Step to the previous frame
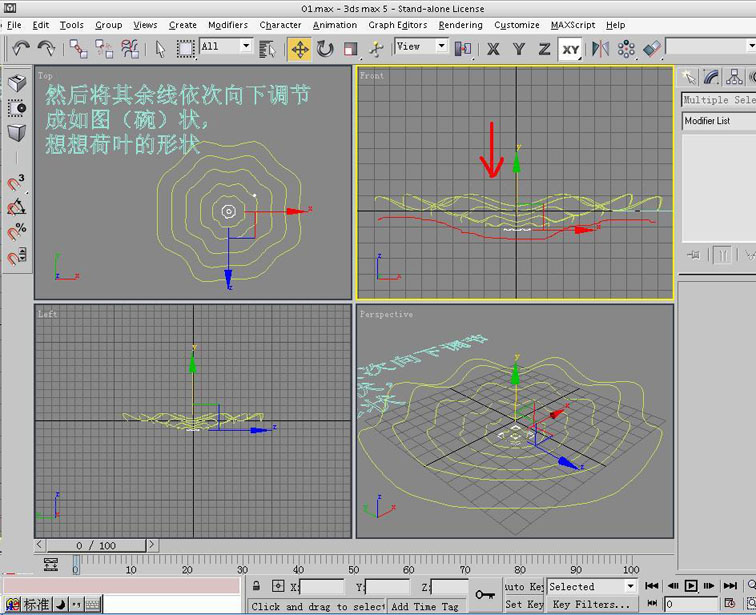The width and height of the screenshot is (756, 615). (x=673, y=586)
